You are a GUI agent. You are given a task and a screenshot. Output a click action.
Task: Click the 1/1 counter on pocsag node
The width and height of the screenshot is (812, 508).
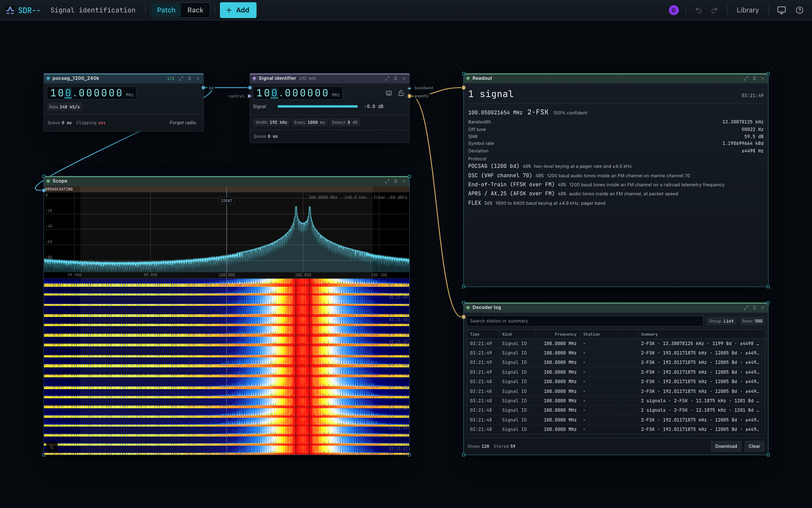tap(171, 78)
